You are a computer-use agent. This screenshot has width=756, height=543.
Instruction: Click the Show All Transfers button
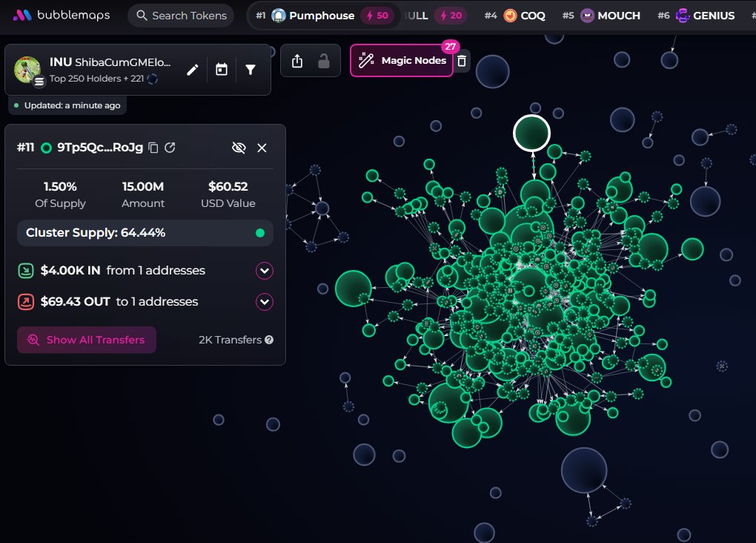pyautogui.click(x=87, y=340)
